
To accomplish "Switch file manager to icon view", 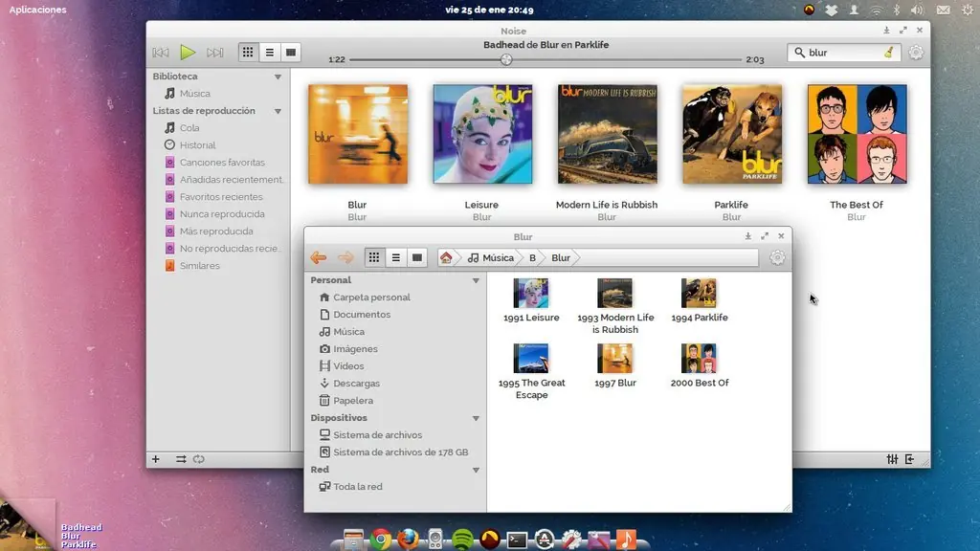I will click(374, 257).
